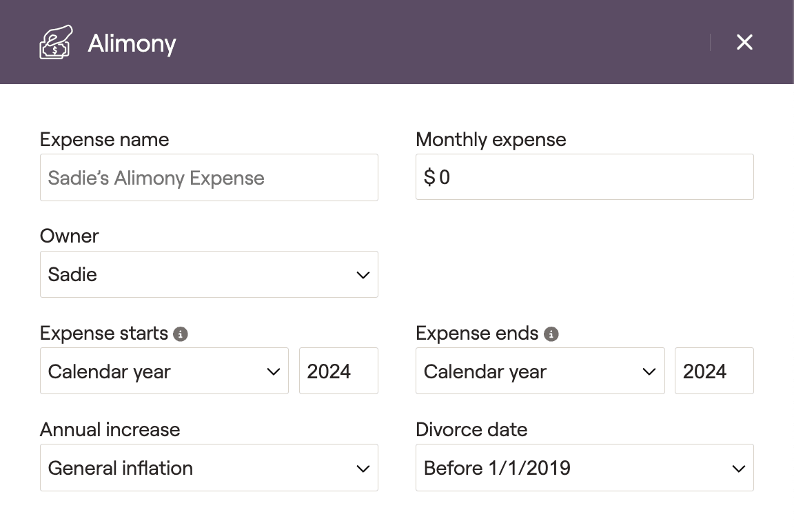
Task: Expand the Divorce date dropdown
Action: pyautogui.click(x=584, y=468)
